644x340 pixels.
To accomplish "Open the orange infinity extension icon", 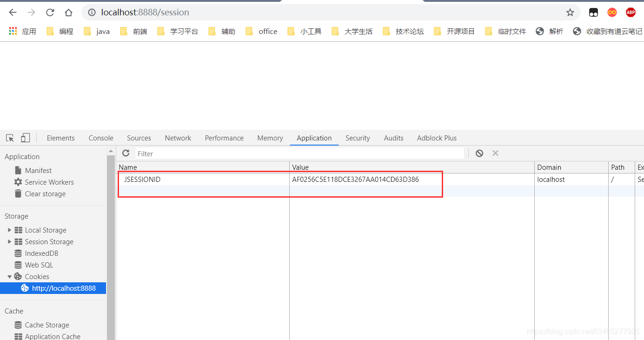I will (x=612, y=13).
